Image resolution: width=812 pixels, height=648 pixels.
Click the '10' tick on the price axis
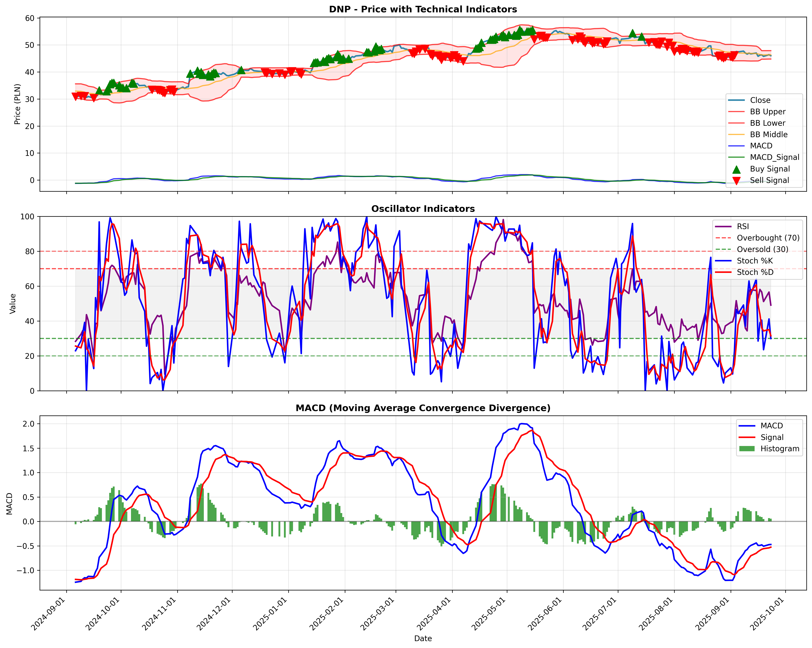[x=30, y=153]
